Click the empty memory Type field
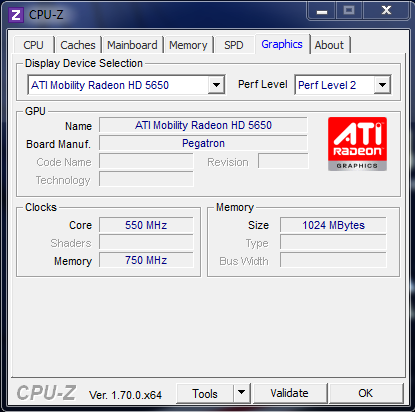 point(333,242)
